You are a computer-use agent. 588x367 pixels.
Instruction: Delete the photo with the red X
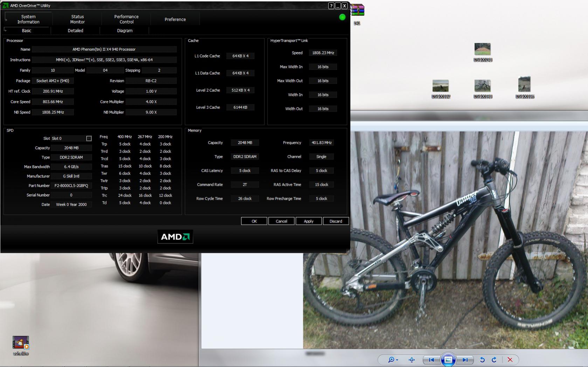(510, 360)
